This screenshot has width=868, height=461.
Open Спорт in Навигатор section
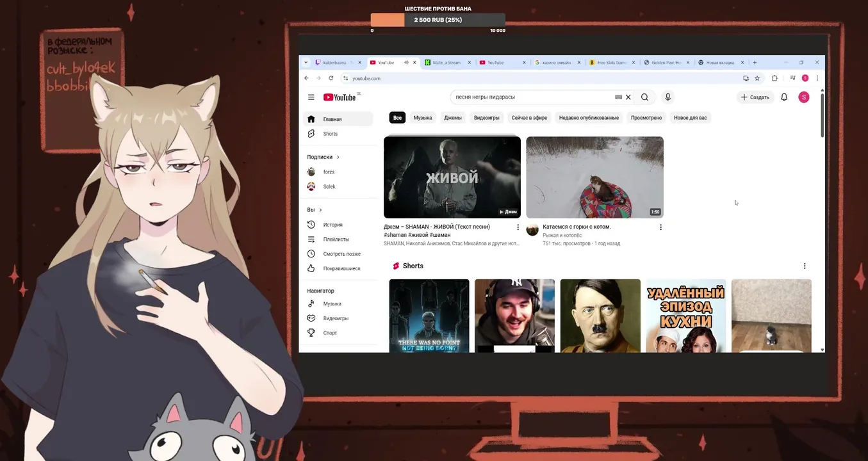coord(338,333)
